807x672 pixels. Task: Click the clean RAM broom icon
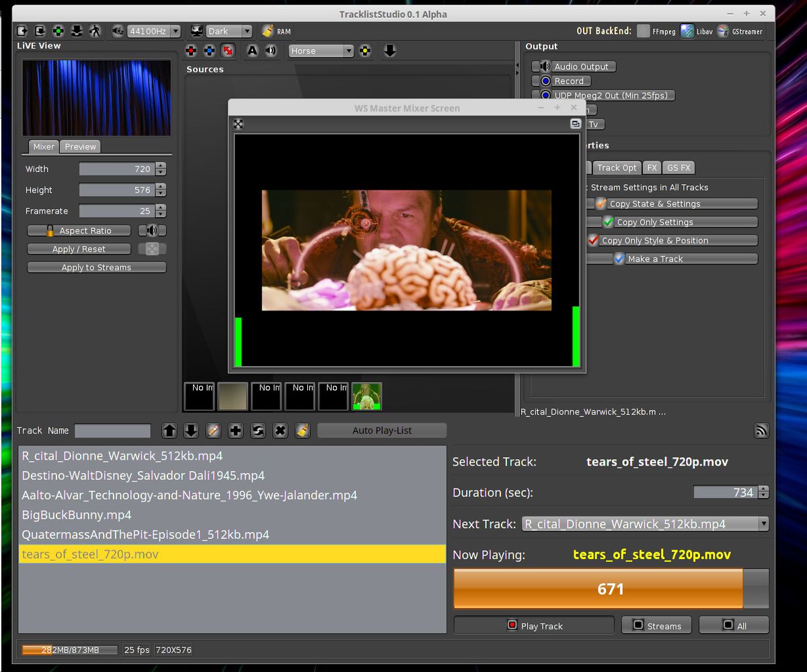tap(268, 31)
